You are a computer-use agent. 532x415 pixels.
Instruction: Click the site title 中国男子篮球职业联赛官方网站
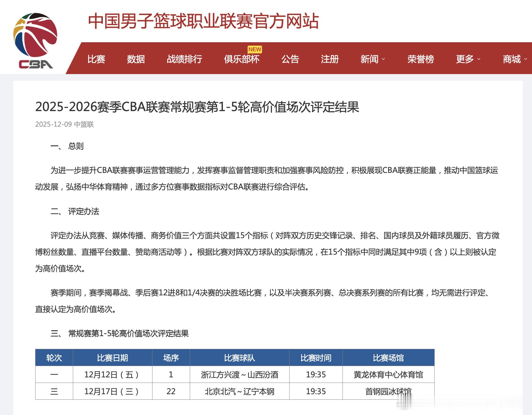coord(204,21)
